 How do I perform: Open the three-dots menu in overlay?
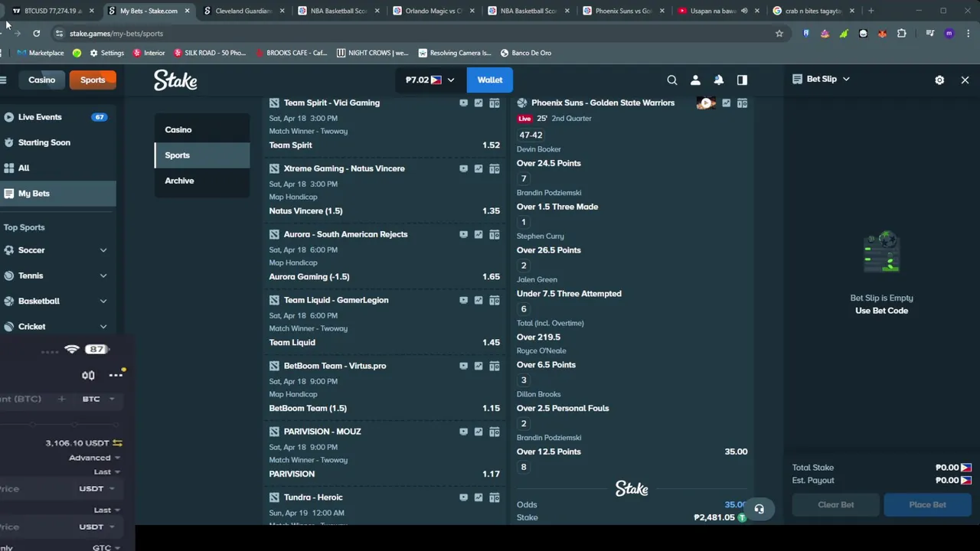pos(116,375)
